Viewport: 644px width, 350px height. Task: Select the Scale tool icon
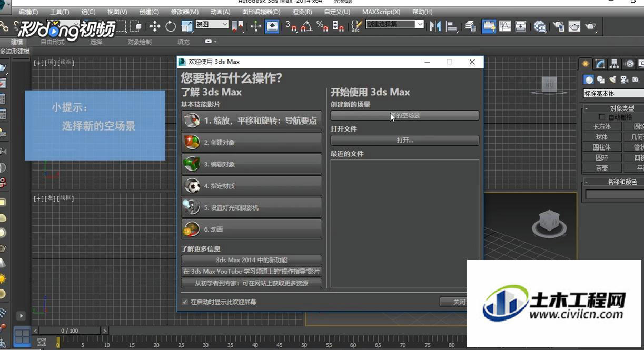click(187, 26)
